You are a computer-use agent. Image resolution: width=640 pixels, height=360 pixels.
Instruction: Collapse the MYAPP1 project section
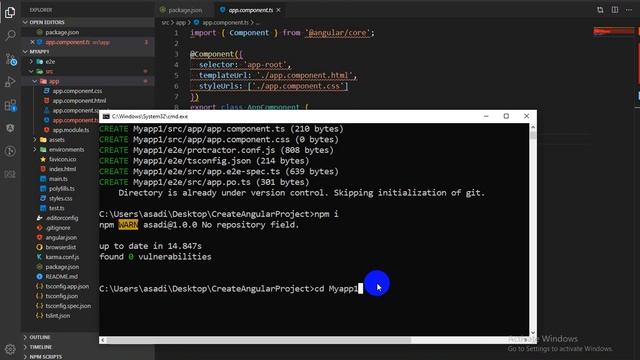(x=39, y=51)
